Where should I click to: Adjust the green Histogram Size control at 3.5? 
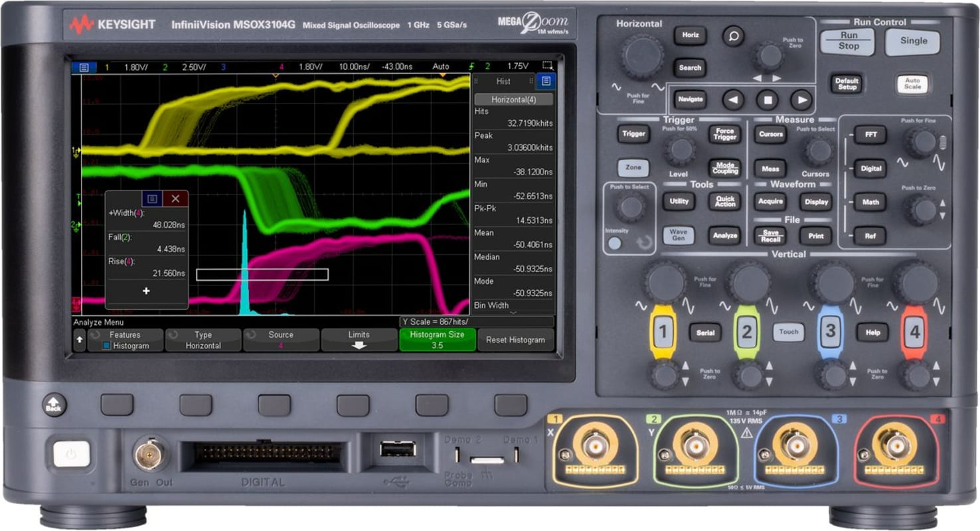[436, 340]
